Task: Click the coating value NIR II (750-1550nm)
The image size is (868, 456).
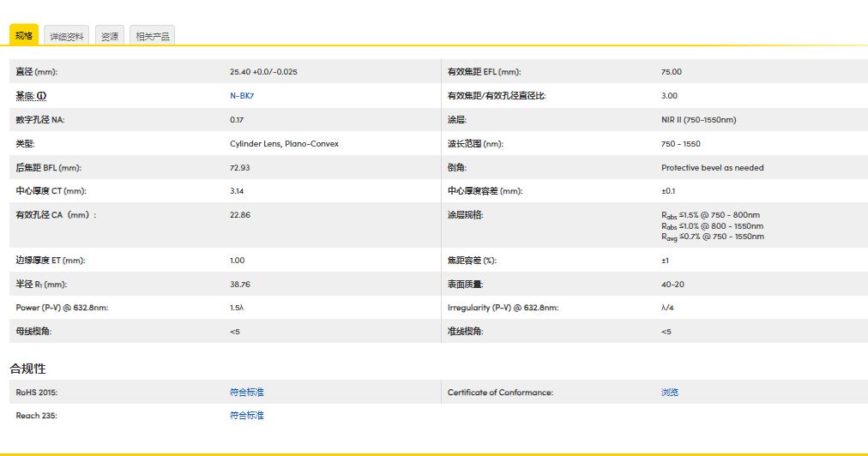Action: click(699, 119)
